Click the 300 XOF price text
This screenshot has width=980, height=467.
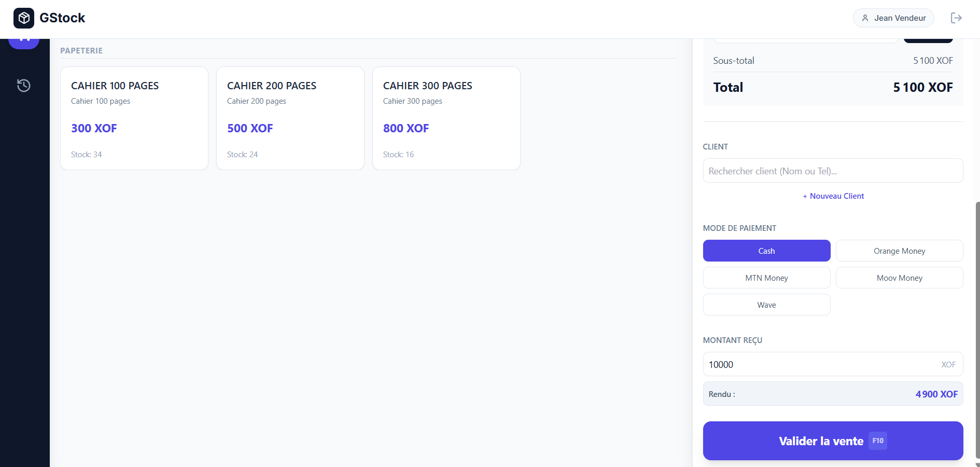(x=94, y=128)
